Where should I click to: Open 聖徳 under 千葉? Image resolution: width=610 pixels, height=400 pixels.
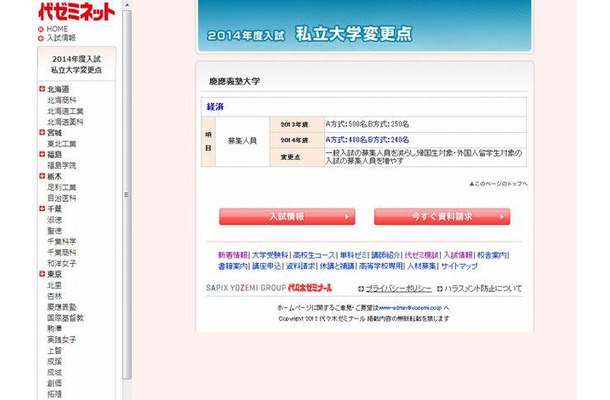coord(54,231)
